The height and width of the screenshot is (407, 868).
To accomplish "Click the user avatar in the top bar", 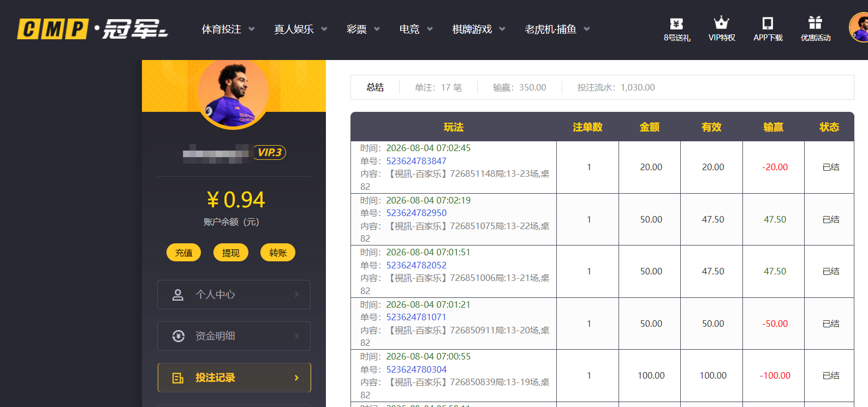I will point(859,27).
